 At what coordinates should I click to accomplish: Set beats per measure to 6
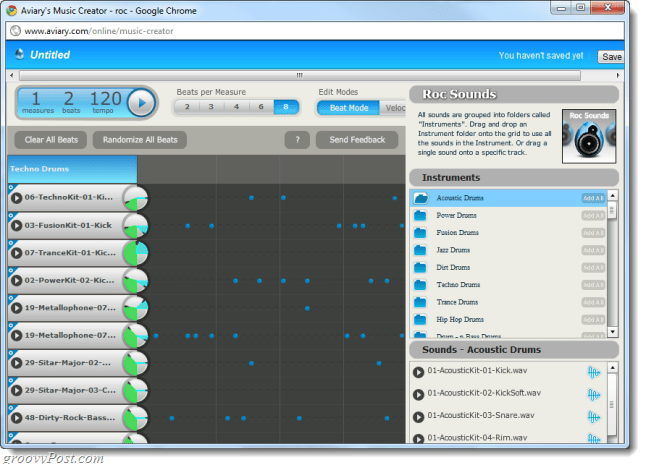coord(261,107)
